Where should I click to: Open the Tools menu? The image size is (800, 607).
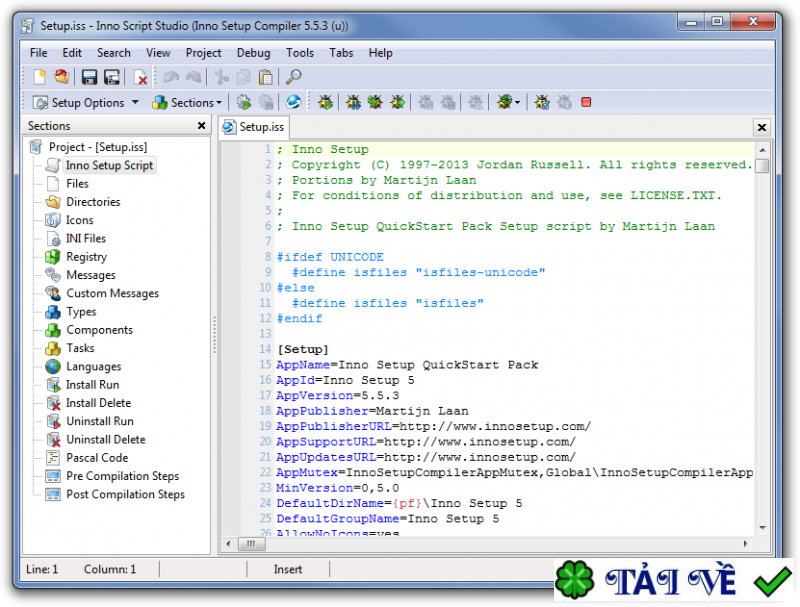coord(300,53)
